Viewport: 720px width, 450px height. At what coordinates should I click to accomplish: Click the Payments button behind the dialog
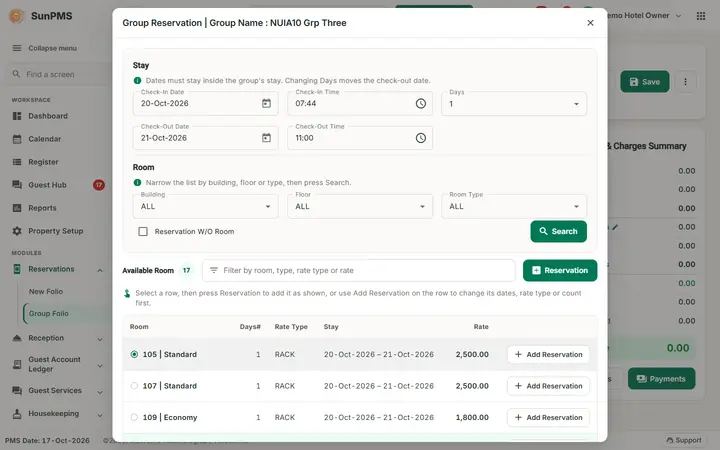661,379
